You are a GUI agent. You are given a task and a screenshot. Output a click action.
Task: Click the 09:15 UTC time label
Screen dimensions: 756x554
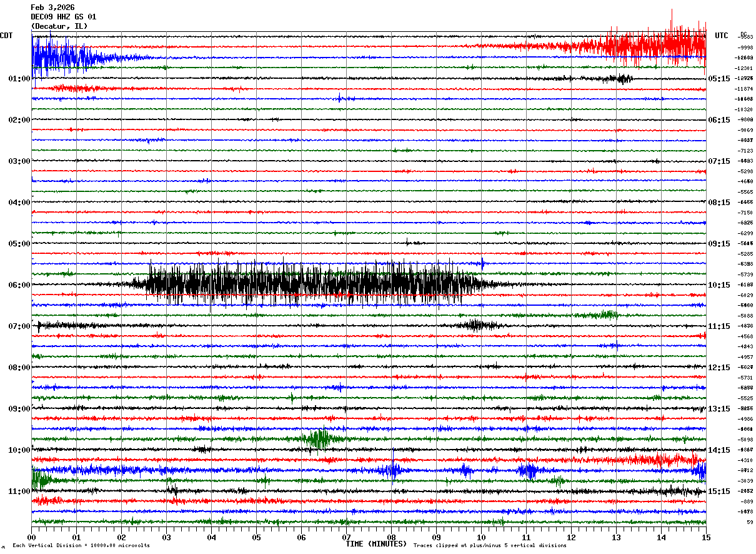coord(719,244)
